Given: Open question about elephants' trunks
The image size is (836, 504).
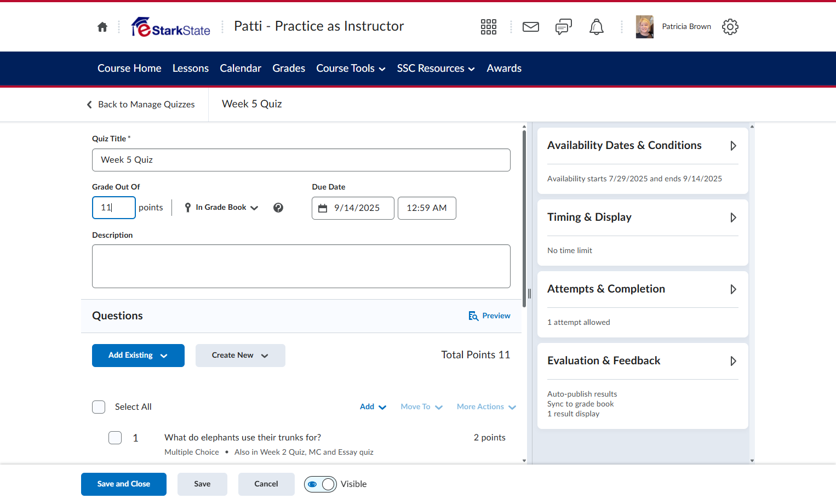Looking at the screenshot, I should pos(243,438).
